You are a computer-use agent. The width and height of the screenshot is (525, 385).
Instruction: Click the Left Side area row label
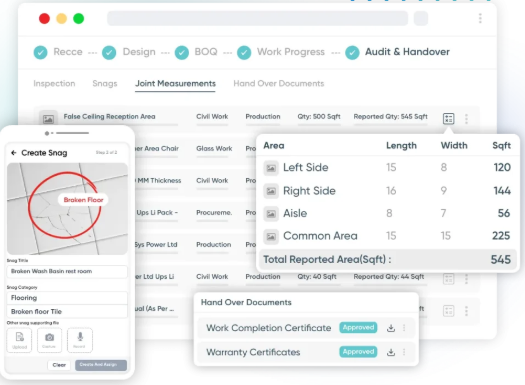[306, 167]
